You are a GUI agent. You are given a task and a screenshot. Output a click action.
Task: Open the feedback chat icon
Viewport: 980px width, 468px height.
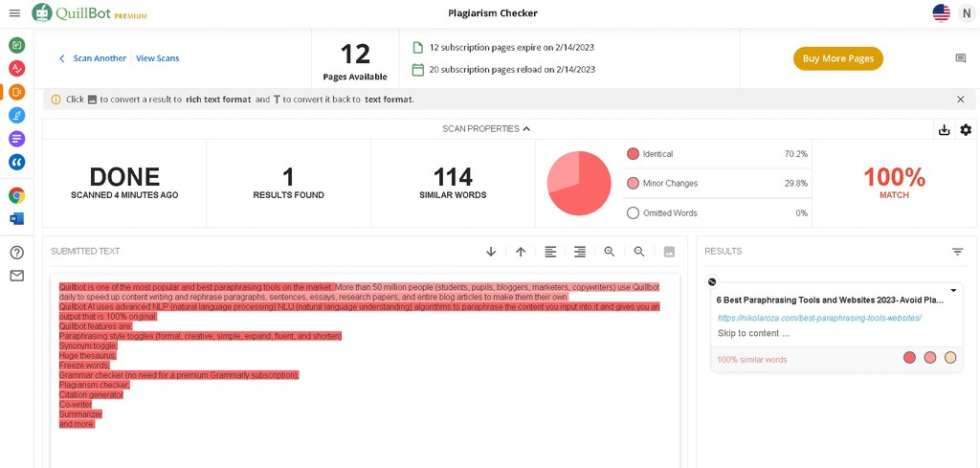[x=961, y=58]
